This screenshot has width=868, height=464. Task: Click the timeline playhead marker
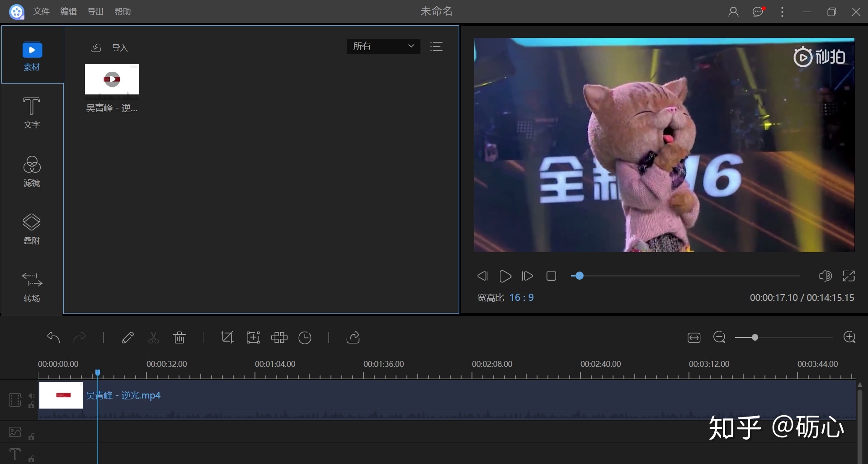pos(98,373)
